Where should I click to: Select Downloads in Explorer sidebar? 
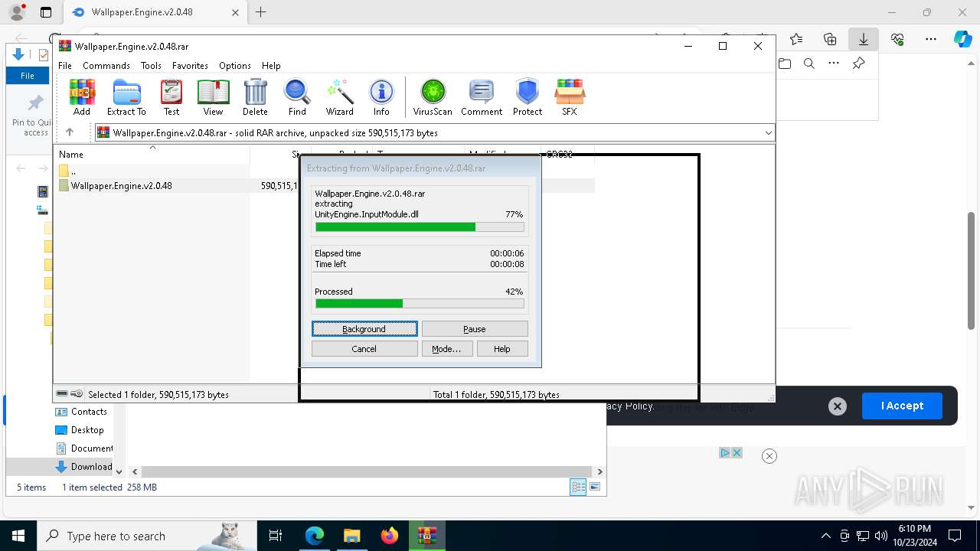coord(84,467)
